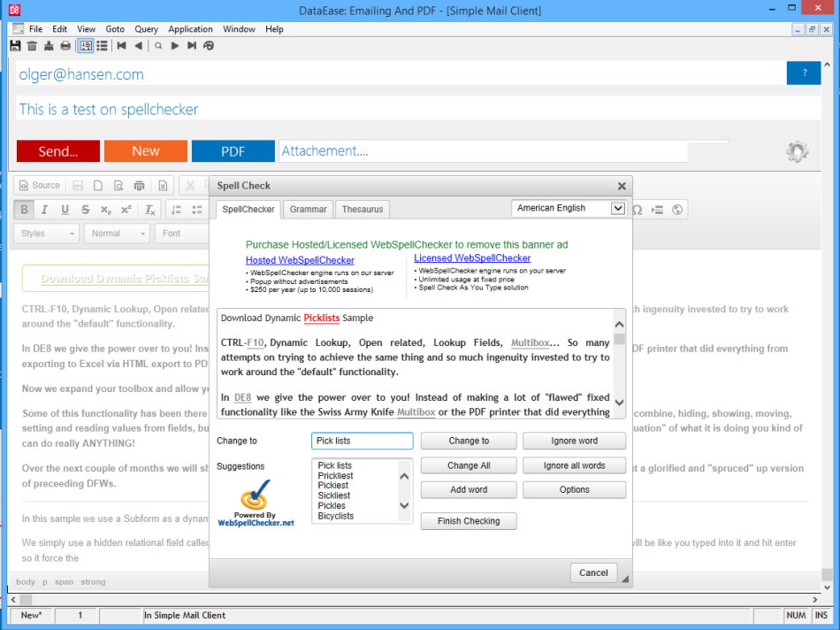Image resolution: width=840 pixels, height=630 pixels.
Task: Click the blue PDF button
Action: pos(233,151)
